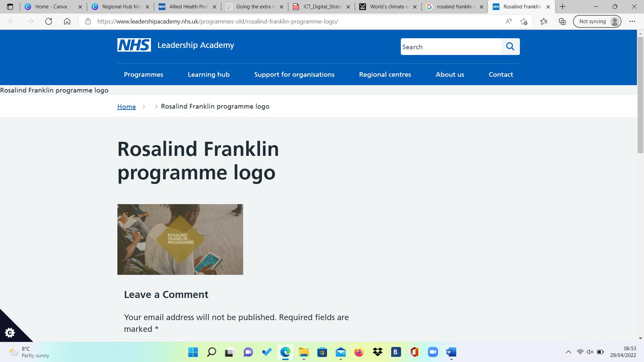Viewport: 644px width, 362px height.
Task: Go to browser home page icon
Action: (67, 21)
